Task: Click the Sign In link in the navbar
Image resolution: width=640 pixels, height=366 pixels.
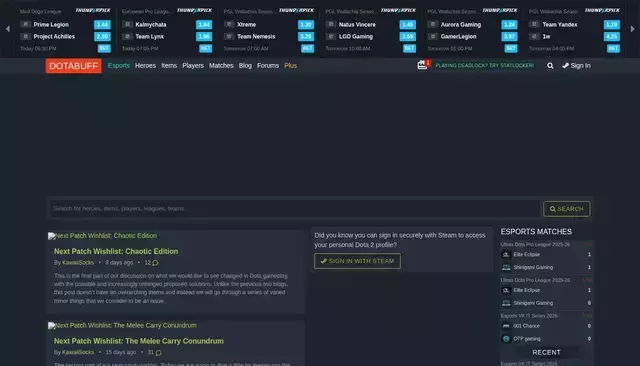Action: 576,66
